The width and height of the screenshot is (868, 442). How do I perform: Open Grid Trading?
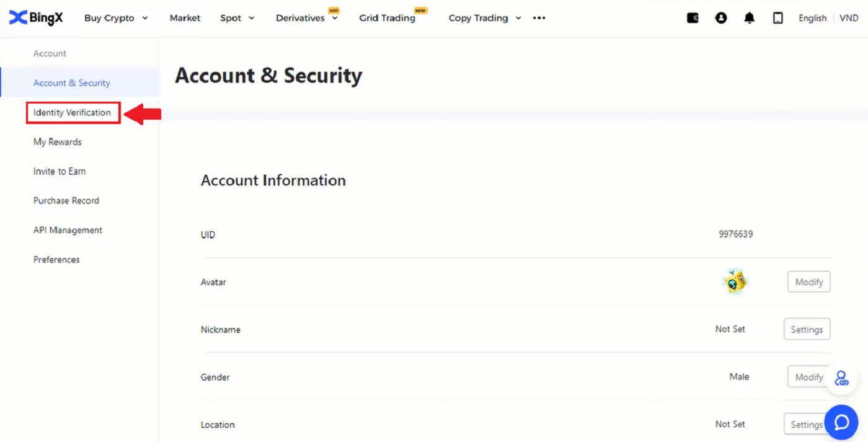point(387,18)
